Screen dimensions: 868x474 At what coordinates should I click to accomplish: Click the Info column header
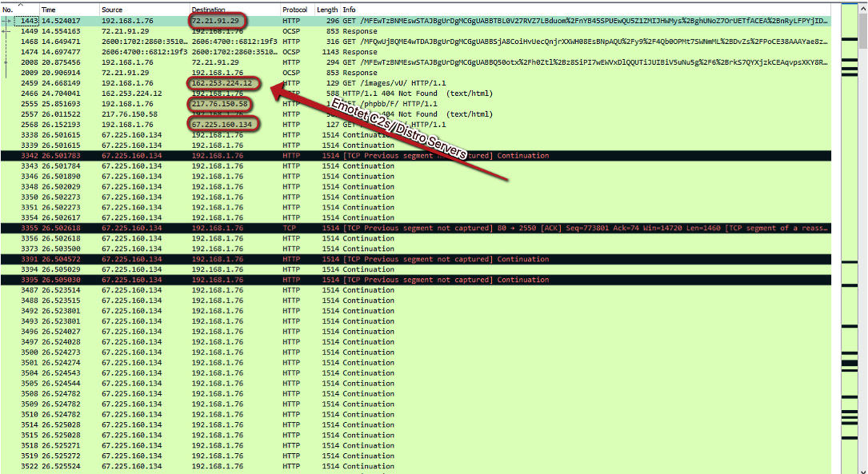point(350,10)
